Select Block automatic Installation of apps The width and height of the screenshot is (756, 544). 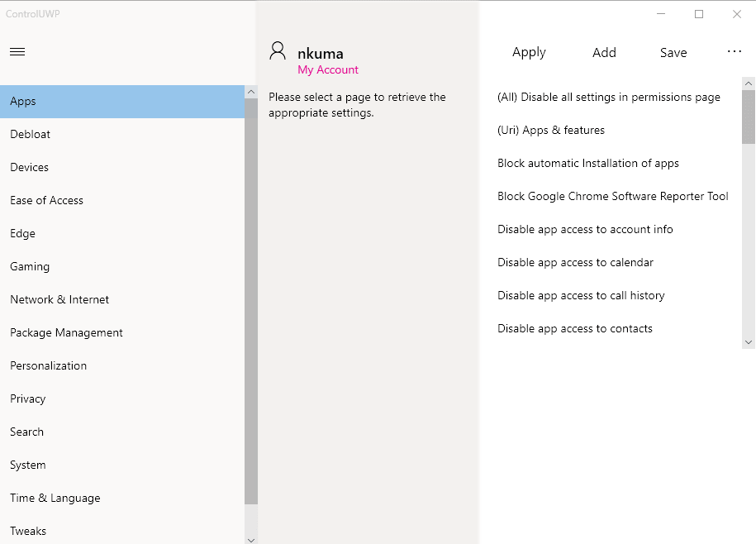[x=587, y=163]
